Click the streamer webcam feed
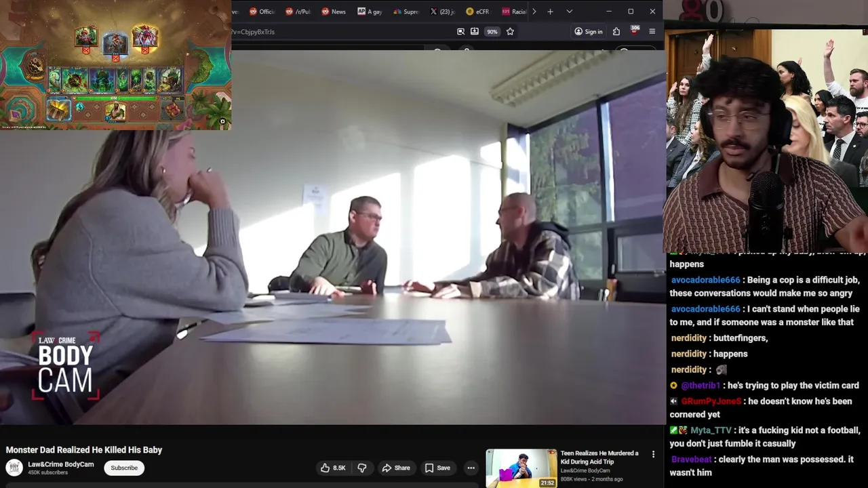868x488 pixels. [x=766, y=140]
